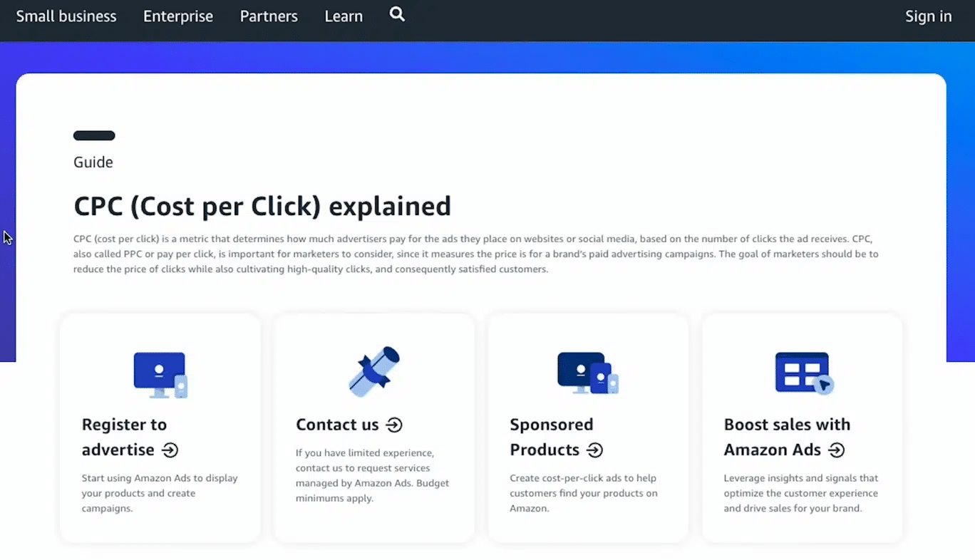Open the Small business menu
This screenshot has width=975, height=560.
[66, 16]
